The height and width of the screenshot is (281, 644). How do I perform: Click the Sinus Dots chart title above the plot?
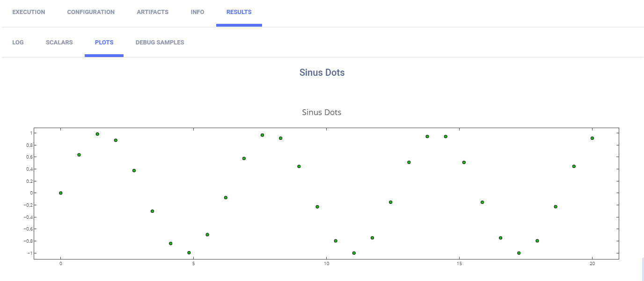pos(322,112)
